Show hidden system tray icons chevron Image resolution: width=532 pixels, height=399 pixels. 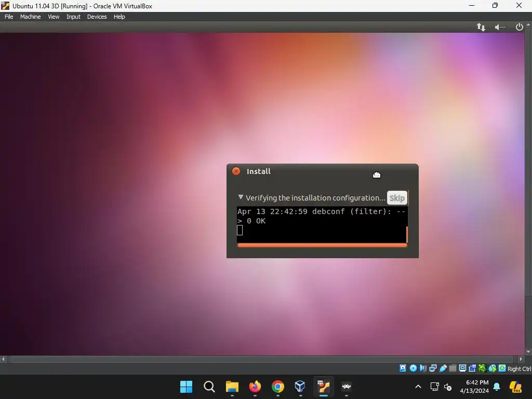418,387
